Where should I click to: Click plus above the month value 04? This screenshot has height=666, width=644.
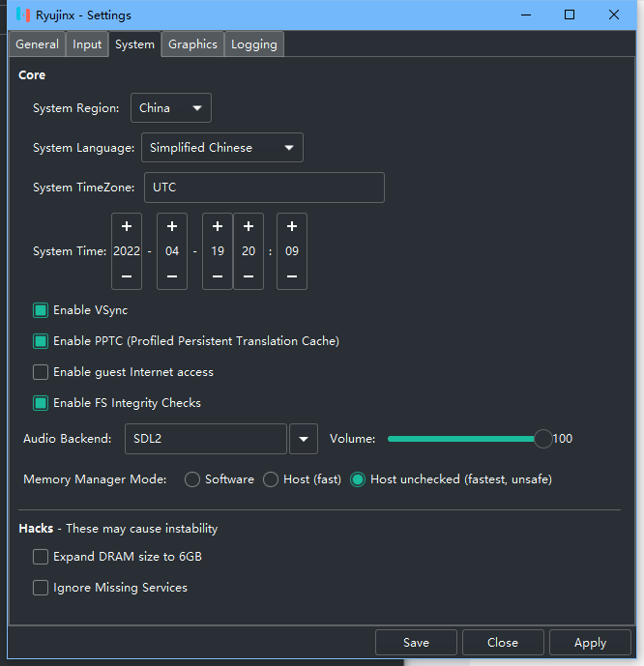[x=172, y=226]
